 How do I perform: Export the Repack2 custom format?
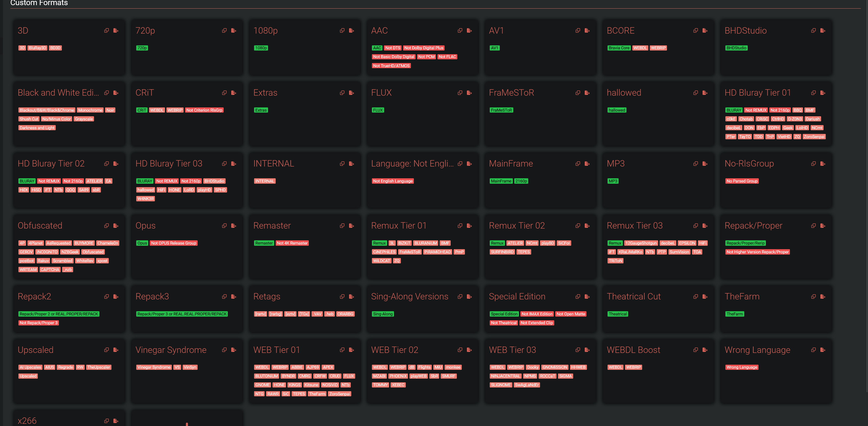(x=116, y=297)
